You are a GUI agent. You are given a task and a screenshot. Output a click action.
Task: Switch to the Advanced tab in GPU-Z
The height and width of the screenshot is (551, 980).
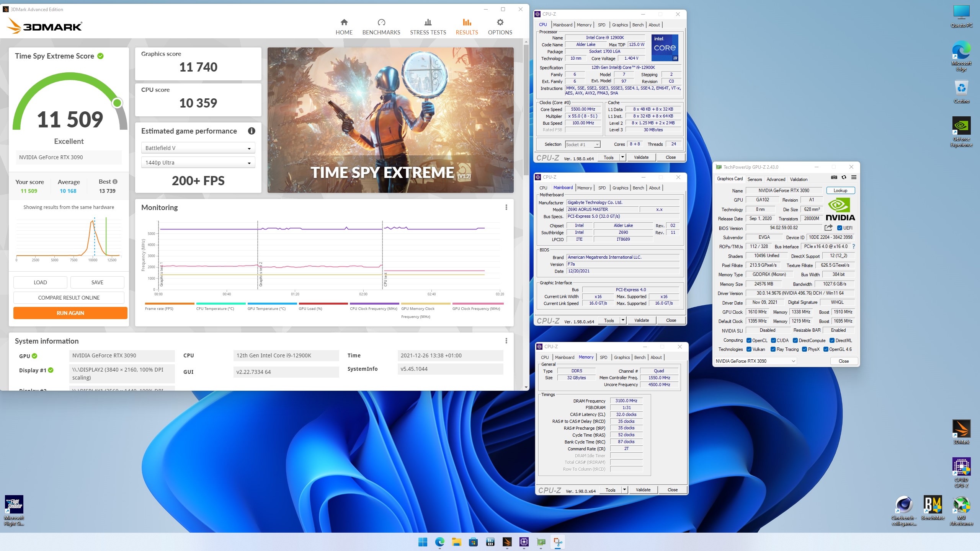point(776,179)
